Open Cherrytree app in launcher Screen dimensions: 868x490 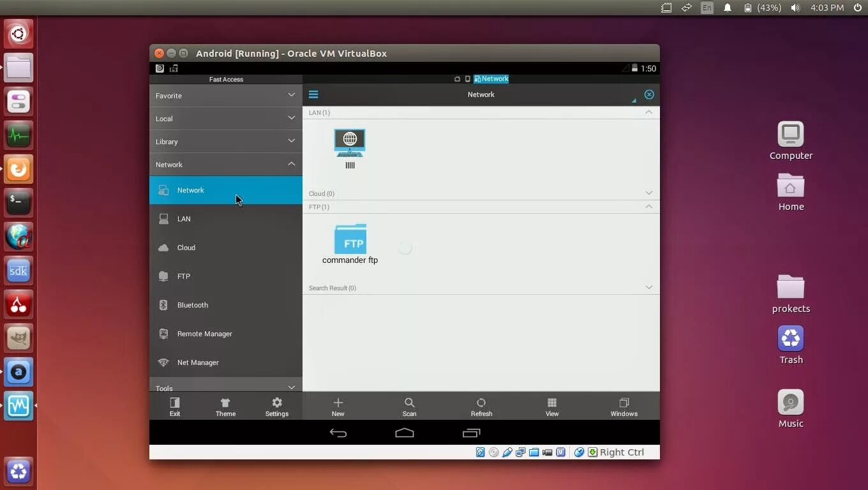[x=19, y=304]
